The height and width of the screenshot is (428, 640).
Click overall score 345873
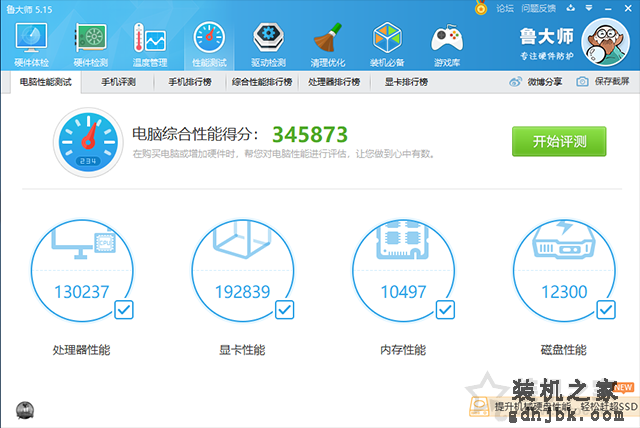tap(310, 135)
